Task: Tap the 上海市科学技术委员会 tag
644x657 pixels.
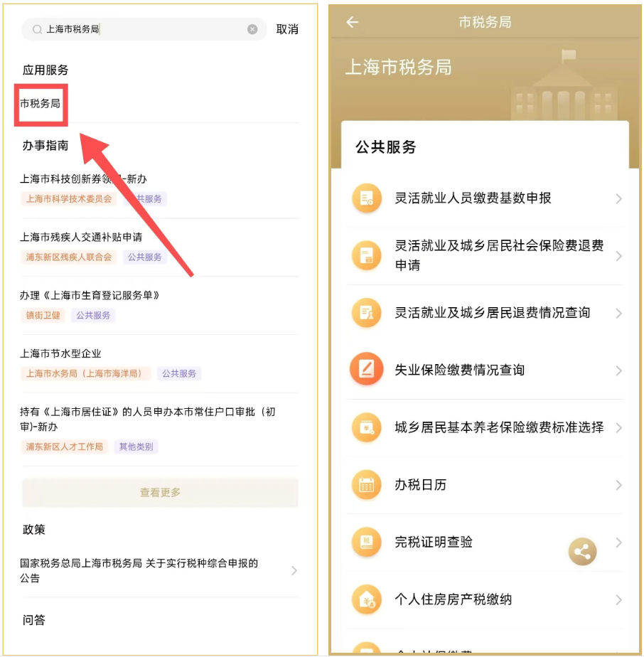Action: (69, 199)
